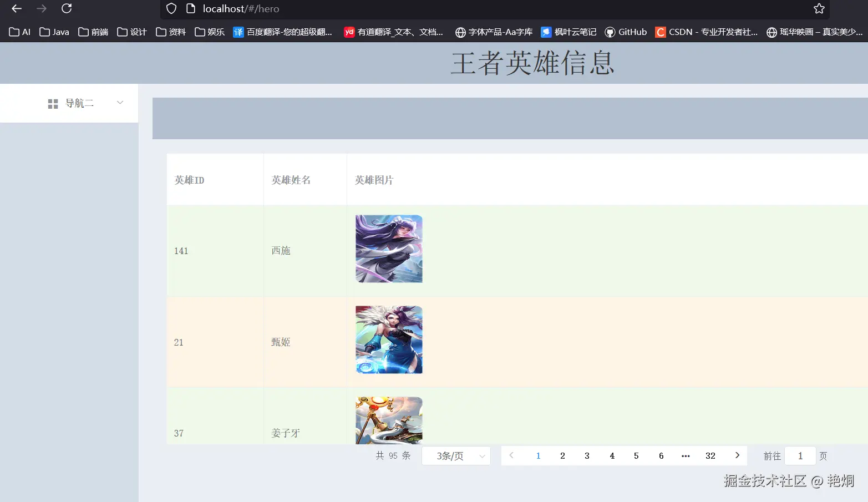
Task: Open the AI bookmark folder
Action: click(20, 32)
